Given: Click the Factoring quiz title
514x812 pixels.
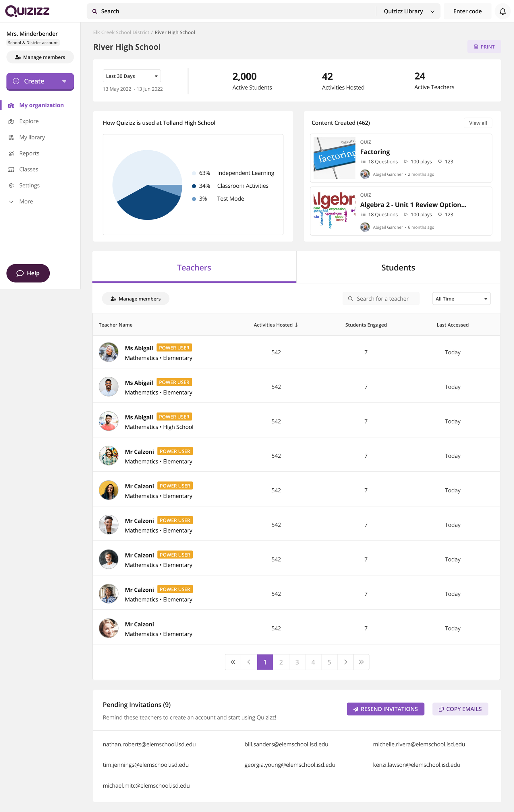Looking at the screenshot, I should [375, 152].
